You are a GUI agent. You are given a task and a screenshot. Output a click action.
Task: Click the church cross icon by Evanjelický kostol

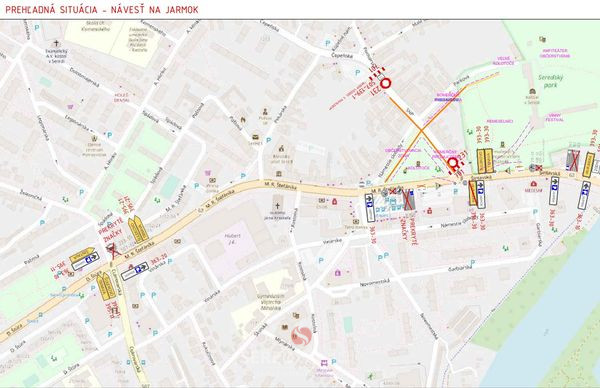click(x=57, y=43)
